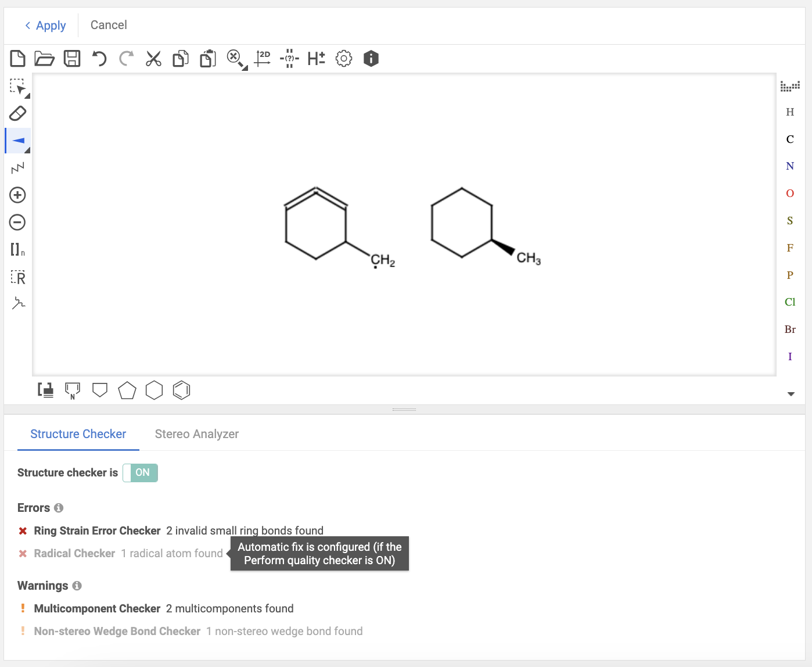The height and width of the screenshot is (667, 812).
Task: Select the Eraser tool
Action: tap(17, 113)
